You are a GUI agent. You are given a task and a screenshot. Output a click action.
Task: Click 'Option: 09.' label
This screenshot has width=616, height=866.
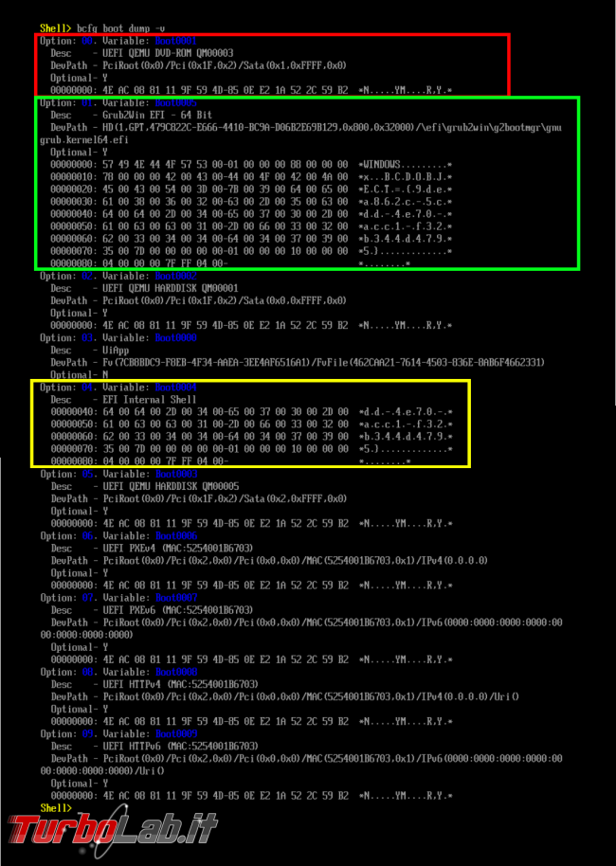pyautogui.click(x=68, y=734)
